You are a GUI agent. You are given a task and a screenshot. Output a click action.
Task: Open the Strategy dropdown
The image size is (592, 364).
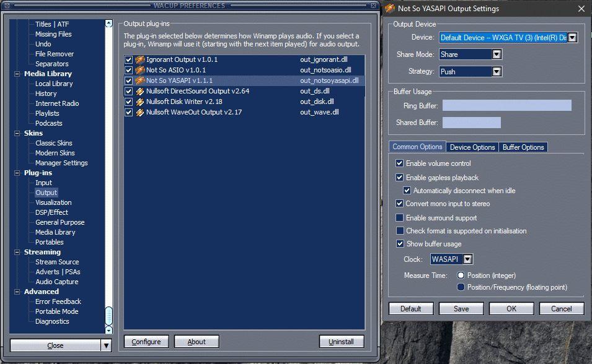497,72
